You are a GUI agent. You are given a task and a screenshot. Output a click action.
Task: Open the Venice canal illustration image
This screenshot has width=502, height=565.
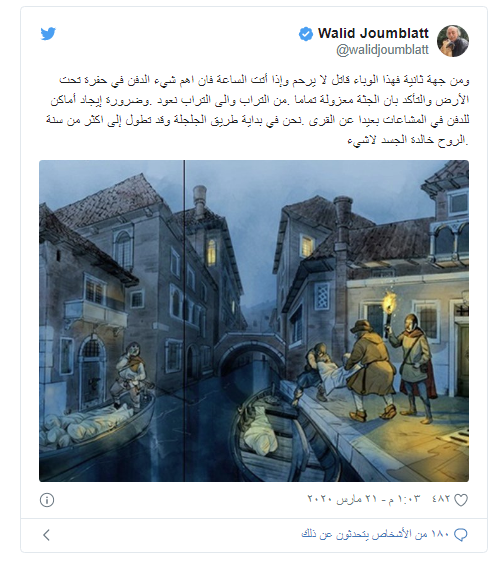pos(254,321)
